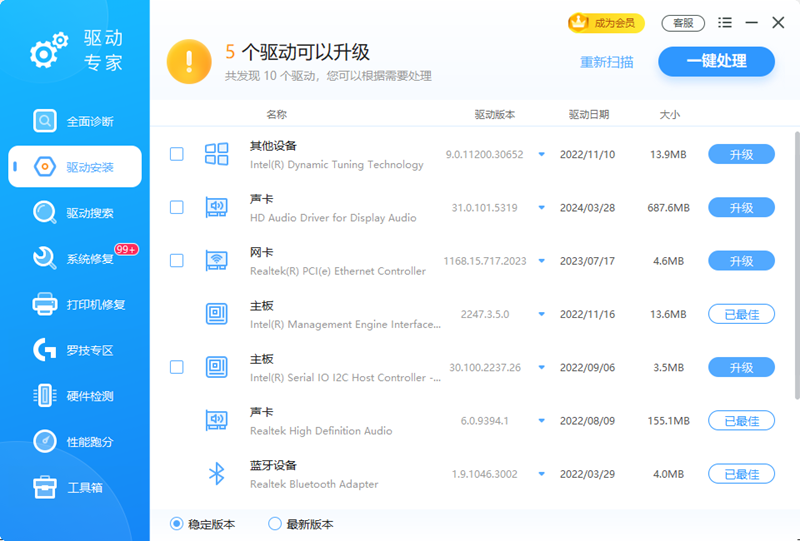Screen dimensions: 800x541
Task: Go to the 系统修复 section
Action: click(75, 258)
